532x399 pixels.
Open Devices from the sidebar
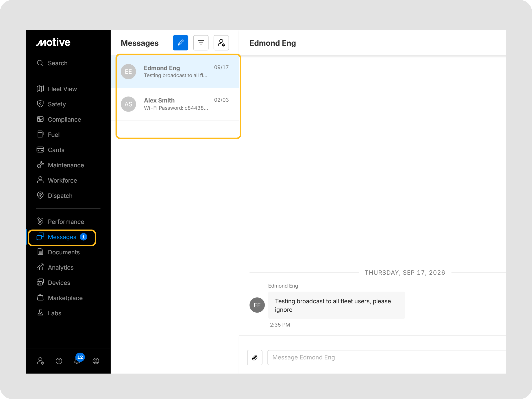(59, 283)
